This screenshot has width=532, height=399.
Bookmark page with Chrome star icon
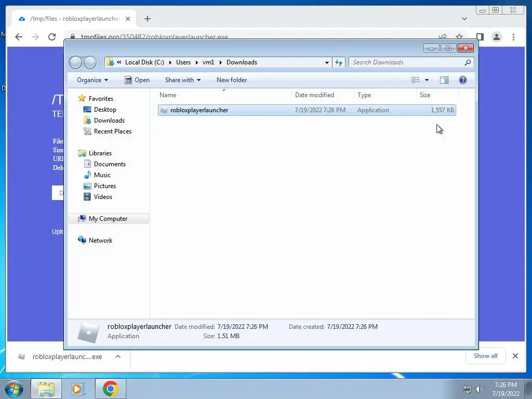(x=459, y=36)
